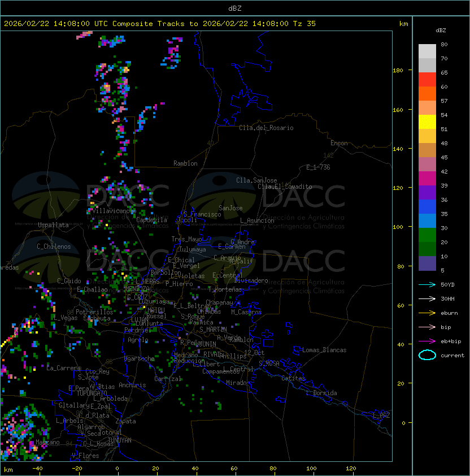Viewport: 470px width, 476px height.
Task: Click the pink bip arrow legend icon
Action: point(427,327)
